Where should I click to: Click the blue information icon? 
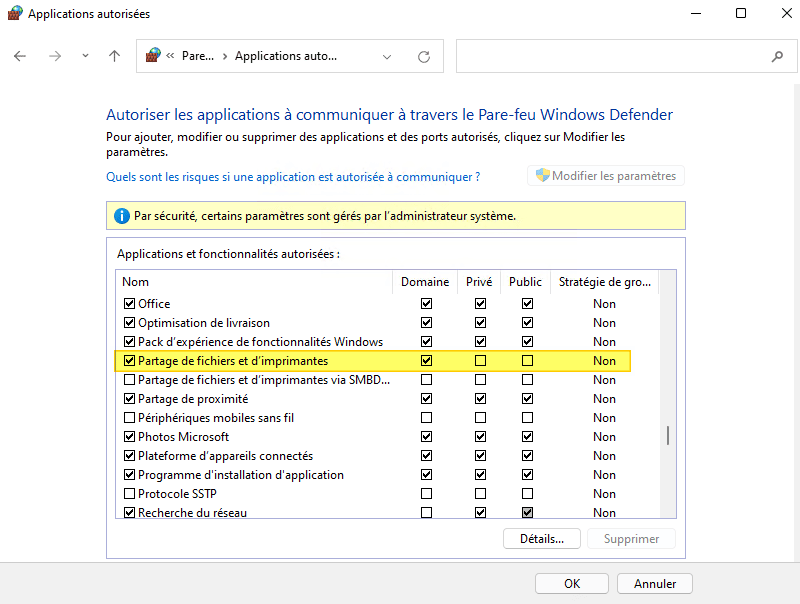coord(121,215)
